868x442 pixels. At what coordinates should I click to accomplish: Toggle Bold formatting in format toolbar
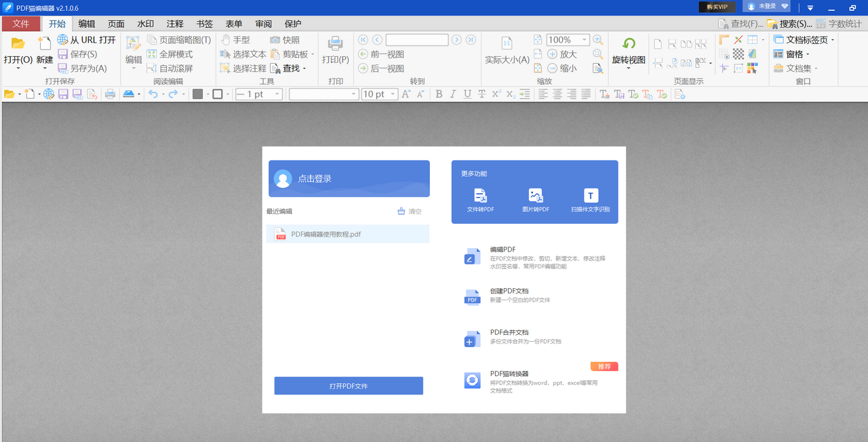click(x=439, y=94)
